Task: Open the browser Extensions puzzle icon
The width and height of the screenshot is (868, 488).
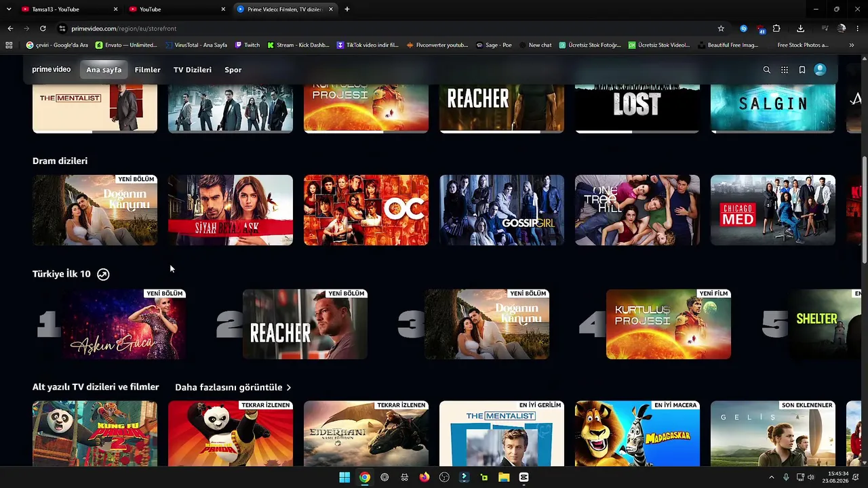Action: pyautogui.click(x=776, y=28)
